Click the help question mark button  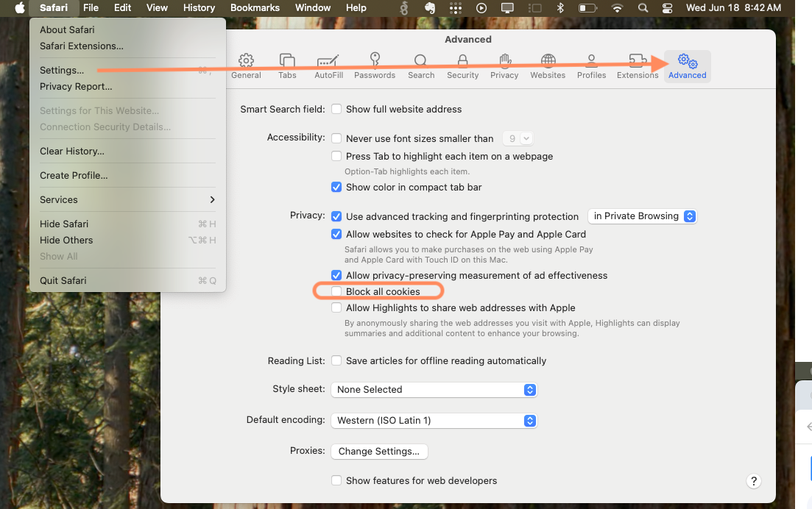(x=754, y=481)
